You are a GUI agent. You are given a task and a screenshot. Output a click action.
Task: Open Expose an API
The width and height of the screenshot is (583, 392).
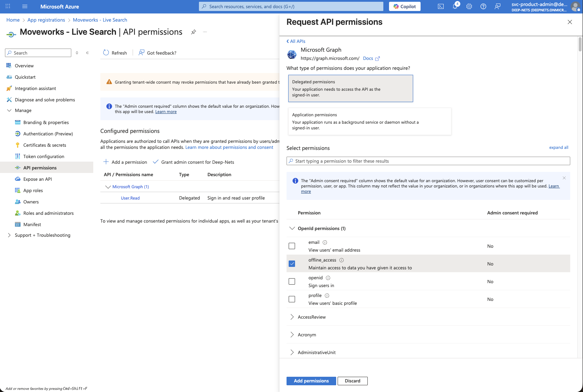pos(38,179)
